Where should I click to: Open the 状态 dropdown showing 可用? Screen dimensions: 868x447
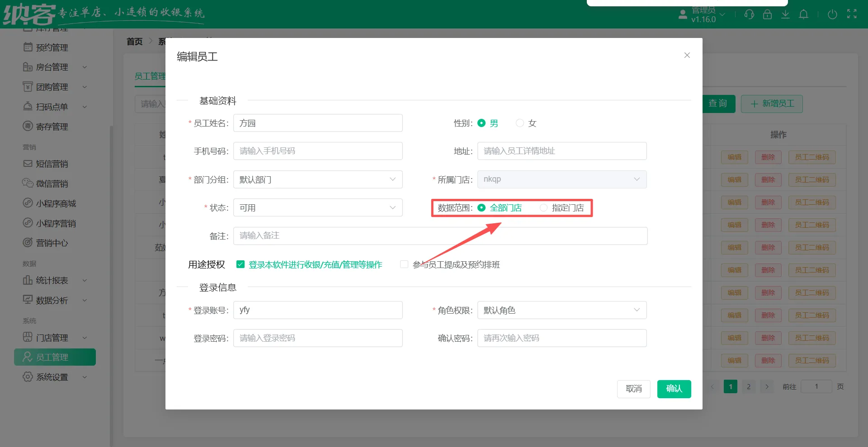click(x=317, y=208)
